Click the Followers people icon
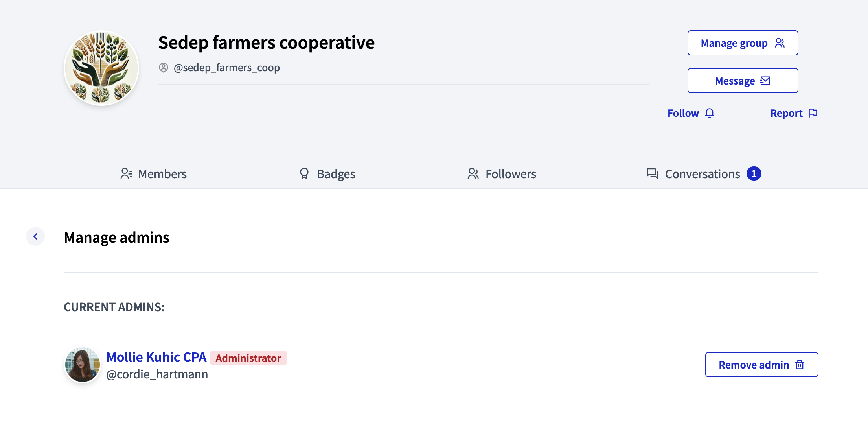Screen dimensions: 868x424 tap(473, 173)
